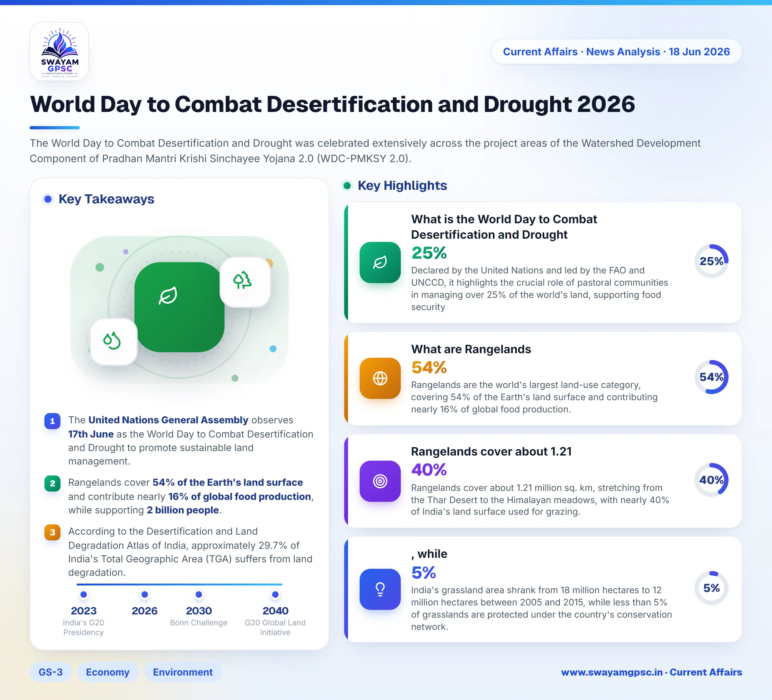Click the 25% circular progress ring
Viewport: 772px width, 700px height.
pyautogui.click(x=711, y=261)
